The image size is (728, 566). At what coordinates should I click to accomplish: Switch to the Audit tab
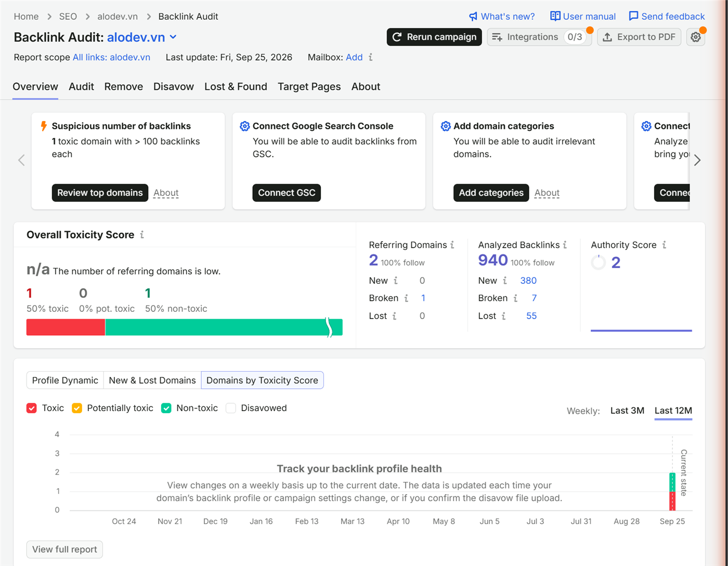[x=81, y=87]
